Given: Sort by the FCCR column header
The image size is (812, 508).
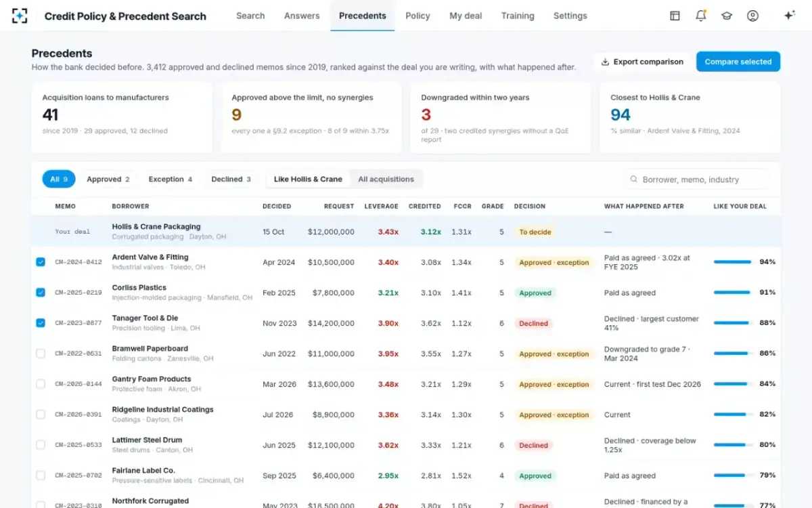Looking at the screenshot, I should coord(463,206).
